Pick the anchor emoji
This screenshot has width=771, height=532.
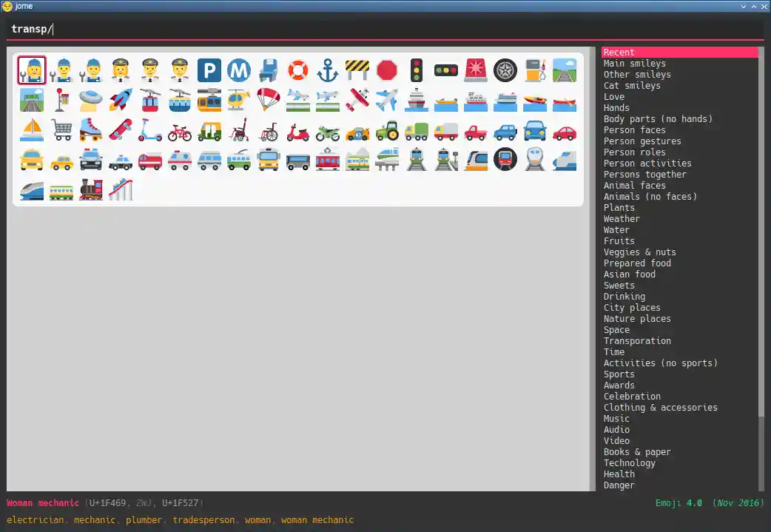tap(328, 70)
